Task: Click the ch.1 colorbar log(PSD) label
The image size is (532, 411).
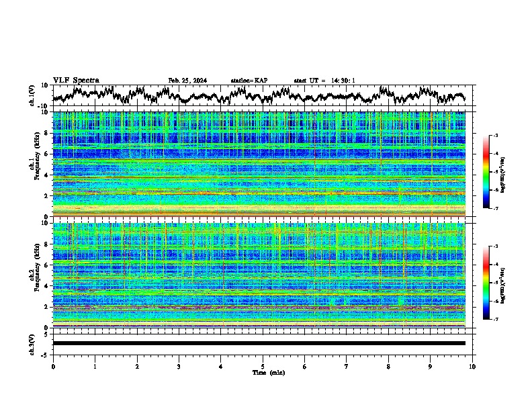Action: pos(504,175)
